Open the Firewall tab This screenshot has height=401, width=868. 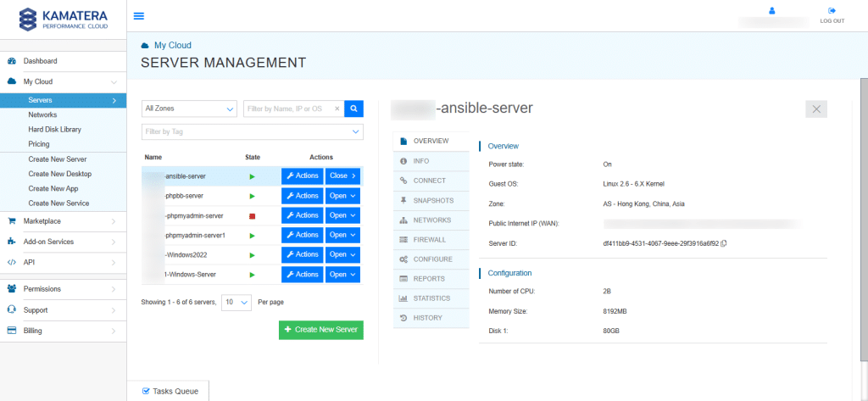[x=431, y=240]
